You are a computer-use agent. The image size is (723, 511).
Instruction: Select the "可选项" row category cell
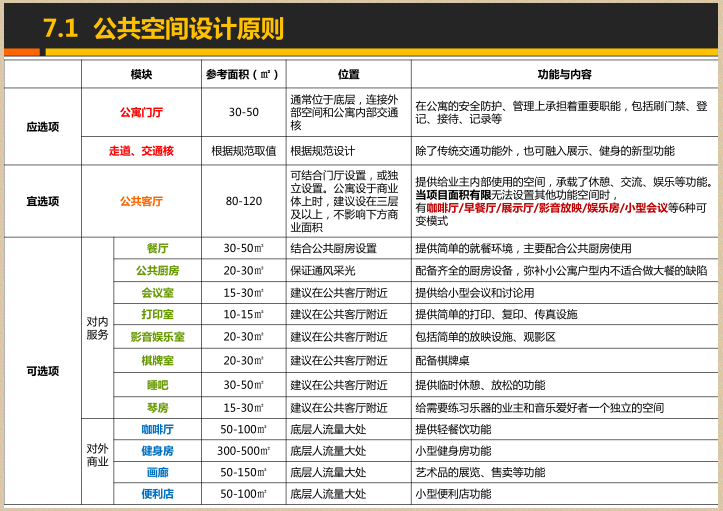[43, 371]
